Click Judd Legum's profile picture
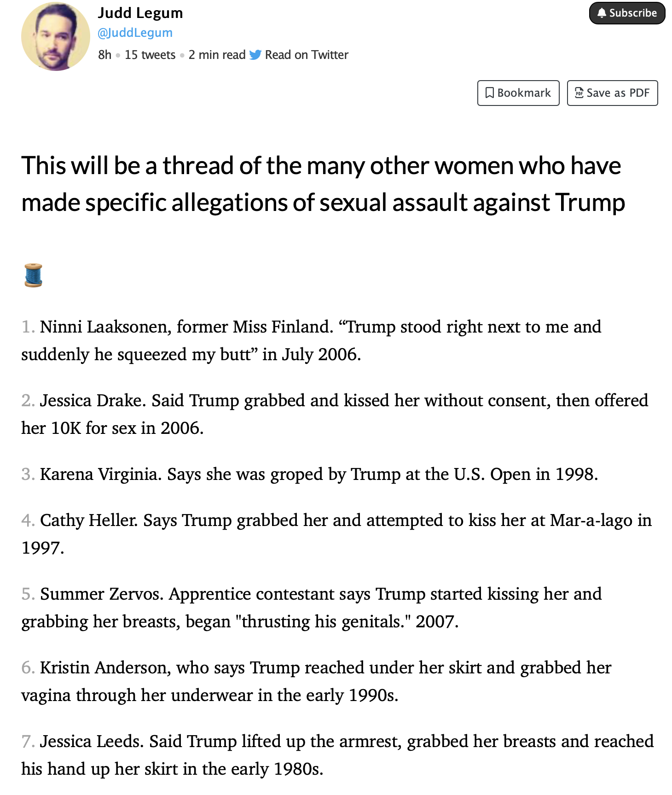The image size is (672, 795). [x=56, y=36]
